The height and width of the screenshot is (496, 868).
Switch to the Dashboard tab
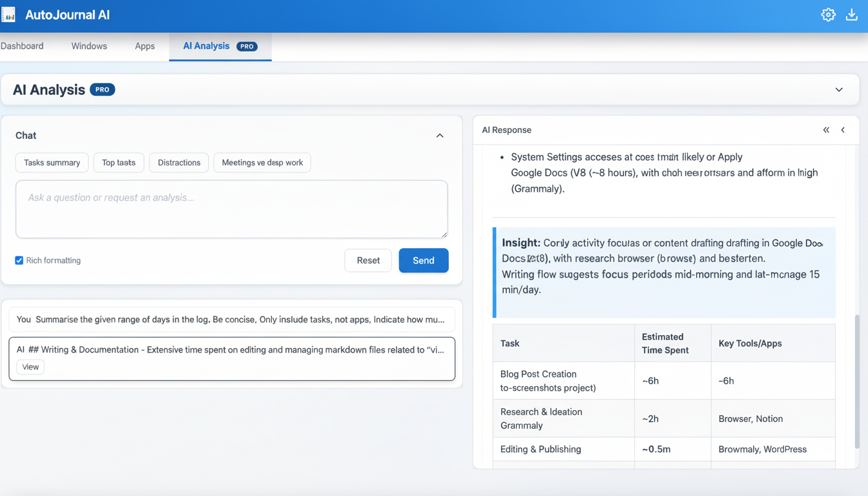pyautogui.click(x=22, y=46)
